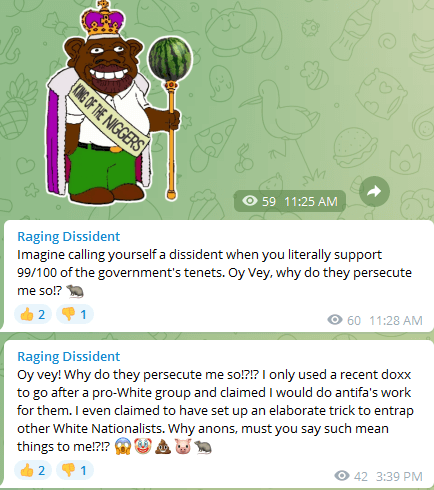Forward the sticker post using share arrow
434x490 pixels.
click(x=374, y=191)
